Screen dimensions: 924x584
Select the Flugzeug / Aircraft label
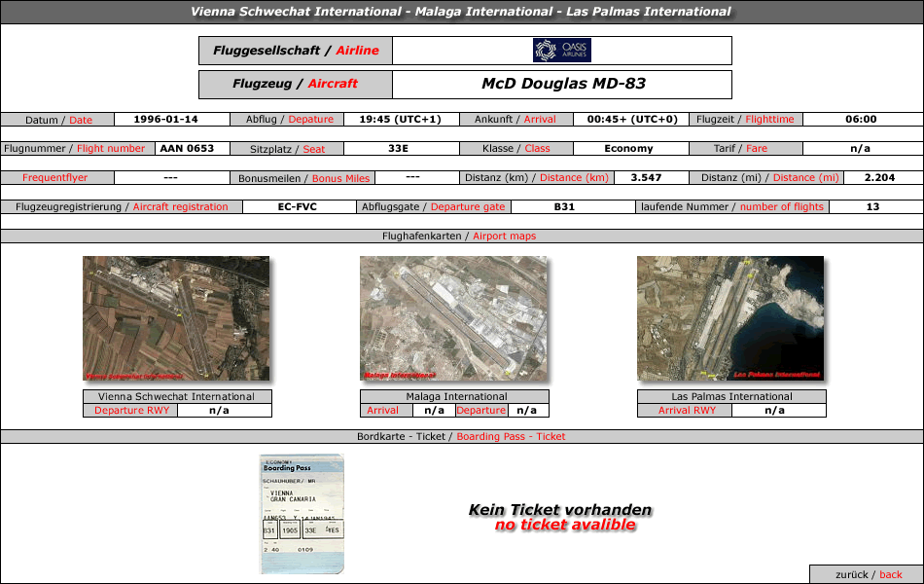pos(296,84)
